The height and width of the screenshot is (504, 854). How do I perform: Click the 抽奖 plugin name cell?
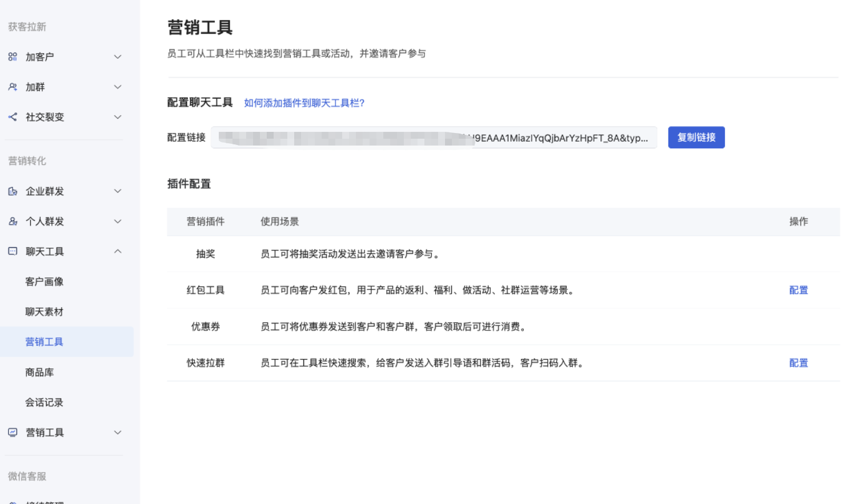[x=206, y=254]
